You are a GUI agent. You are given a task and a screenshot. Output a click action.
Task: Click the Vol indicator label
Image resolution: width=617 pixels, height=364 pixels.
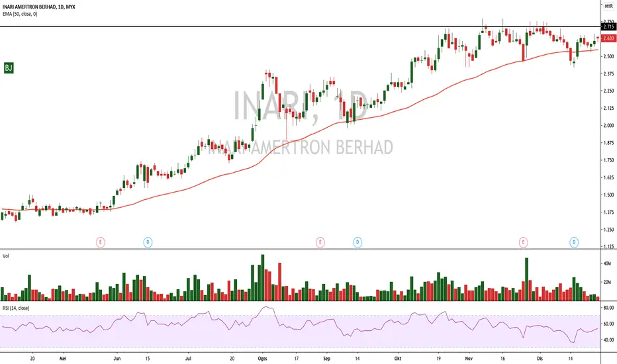click(5, 255)
